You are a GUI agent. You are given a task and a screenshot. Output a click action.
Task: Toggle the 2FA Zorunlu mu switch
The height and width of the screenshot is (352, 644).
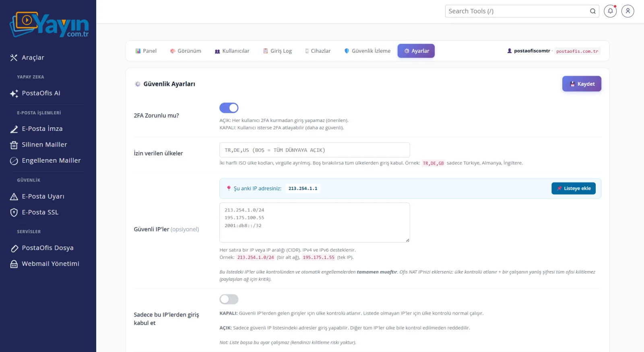click(x=229, y=108)
